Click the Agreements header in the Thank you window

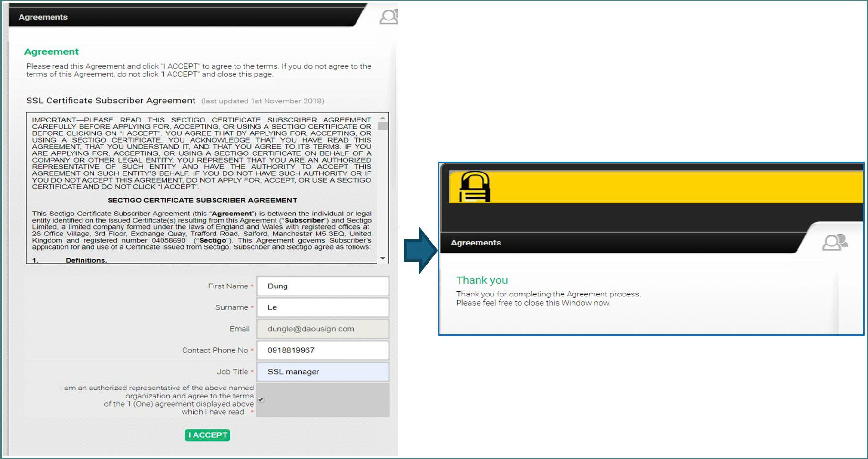[476, 243]
